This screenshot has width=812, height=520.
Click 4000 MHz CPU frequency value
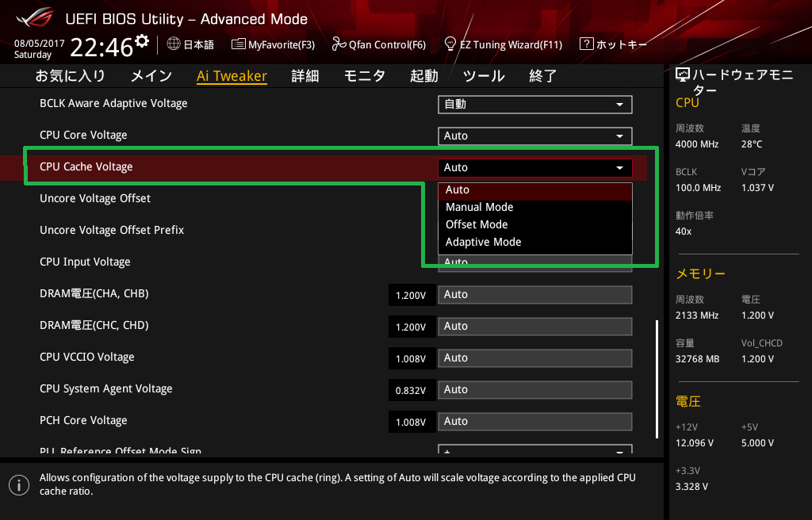(x=696, y=144)
